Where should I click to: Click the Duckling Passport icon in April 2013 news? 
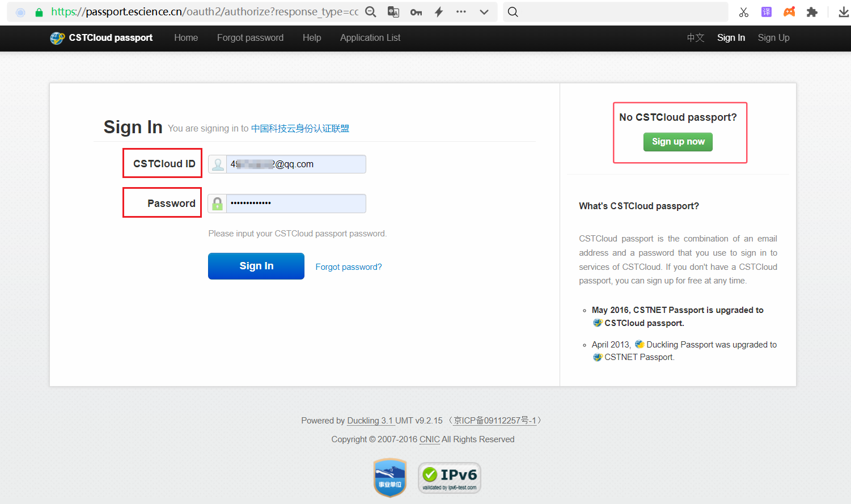(x=640, y=344)
